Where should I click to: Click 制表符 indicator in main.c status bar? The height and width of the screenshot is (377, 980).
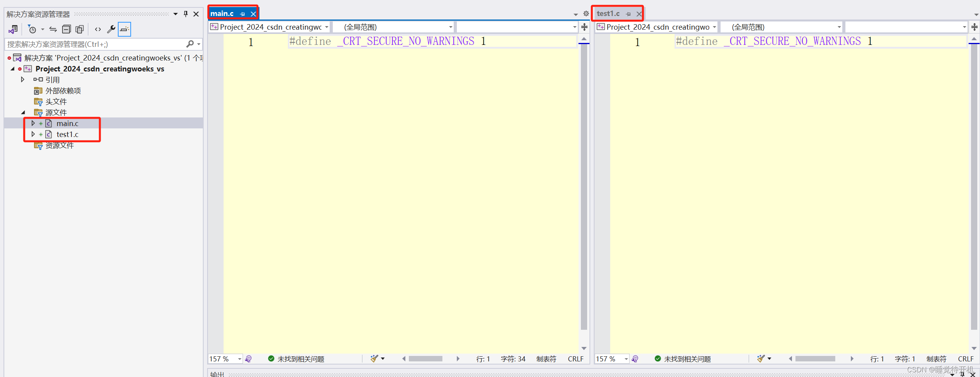(x=546, y=359)
